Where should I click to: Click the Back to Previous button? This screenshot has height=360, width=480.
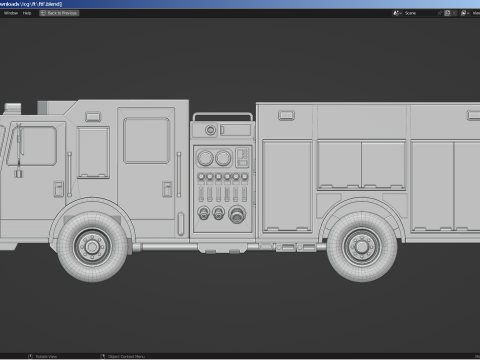click(59, 13)
